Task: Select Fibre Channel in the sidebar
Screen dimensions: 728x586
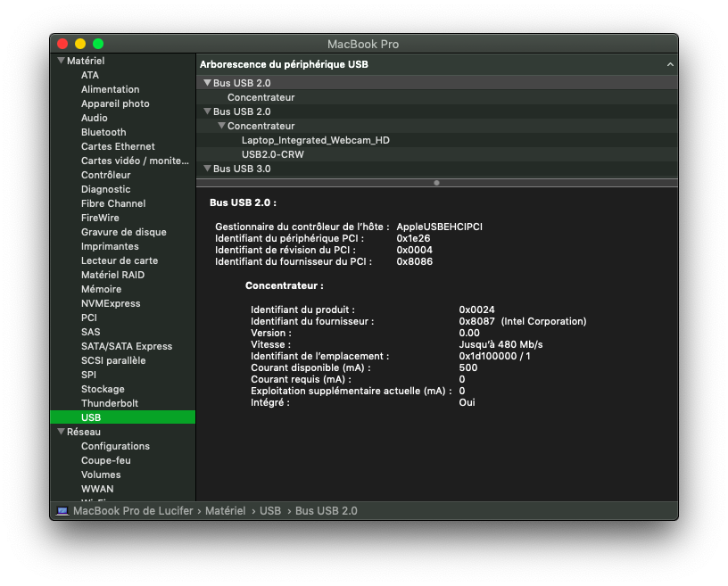Action: pyautogui.click(x=113, y=203)
